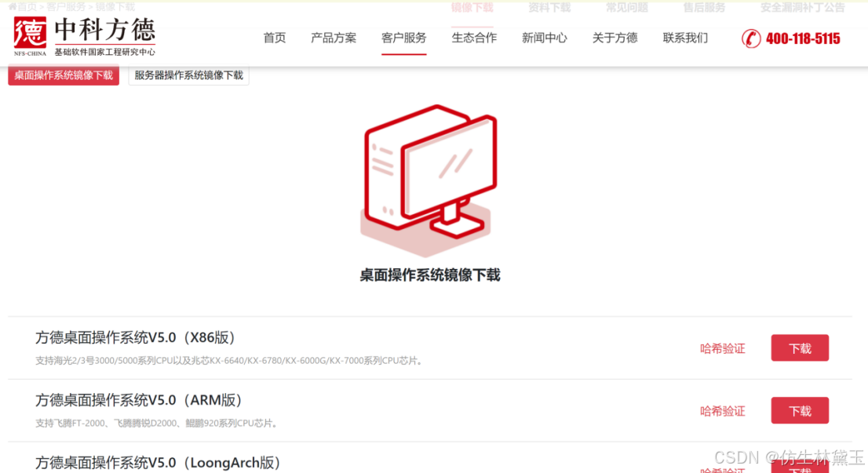868x473 pixels.
Task: Select the 镜像下载 sub-navigation tab
Action: coord(472,8)
